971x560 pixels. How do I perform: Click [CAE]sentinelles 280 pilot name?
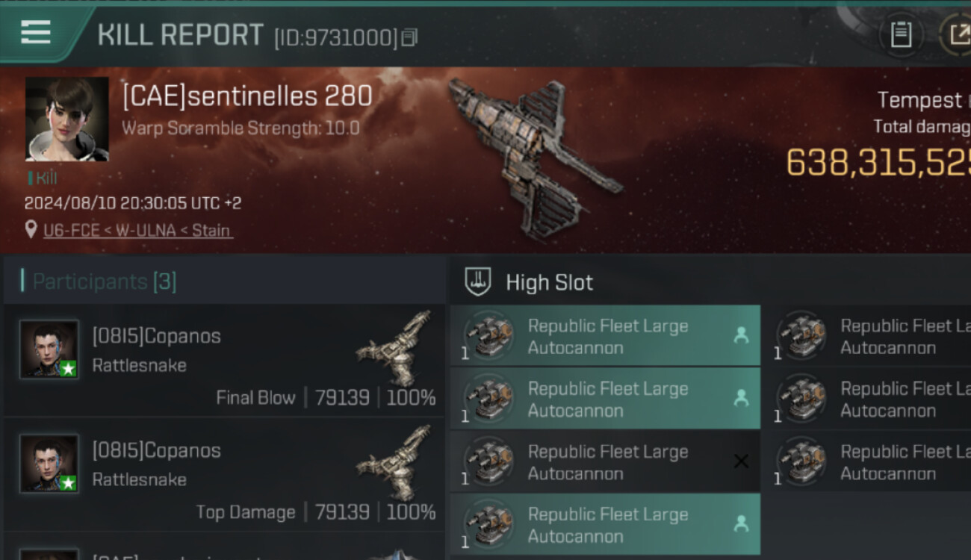pyautogui.click(x=247, y=96)
